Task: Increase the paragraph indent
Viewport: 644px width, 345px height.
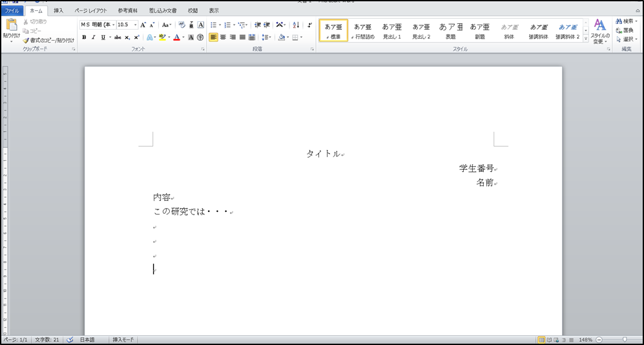Action: pyautogui.click(x=267, y=25)
